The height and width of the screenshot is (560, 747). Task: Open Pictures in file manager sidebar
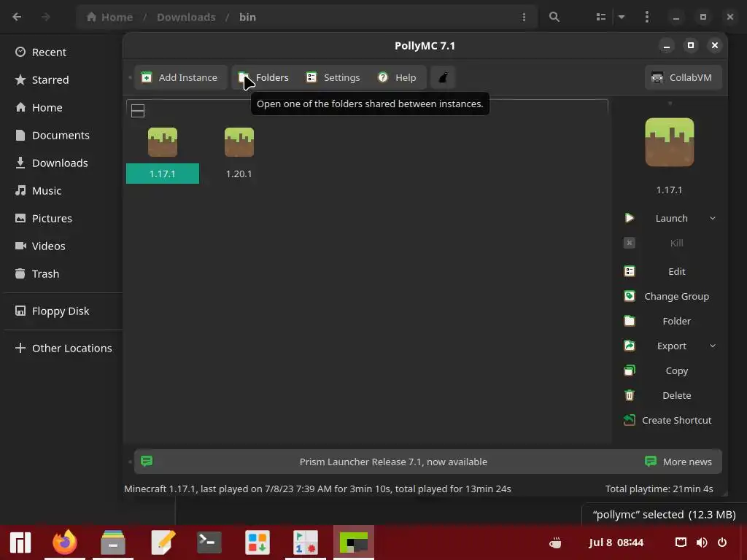click(62, 218)
